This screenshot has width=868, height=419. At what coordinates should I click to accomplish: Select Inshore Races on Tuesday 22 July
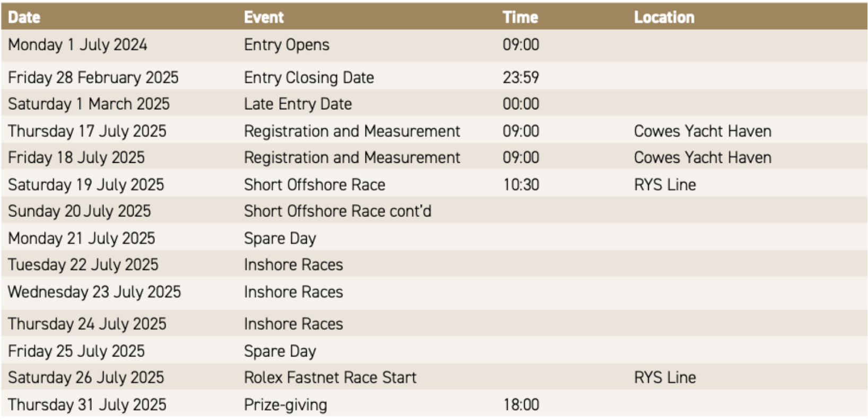[293, 265]
